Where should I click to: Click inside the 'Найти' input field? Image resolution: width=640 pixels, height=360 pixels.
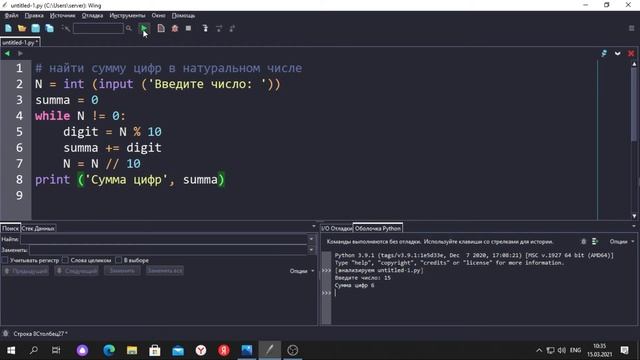[164, 239]
